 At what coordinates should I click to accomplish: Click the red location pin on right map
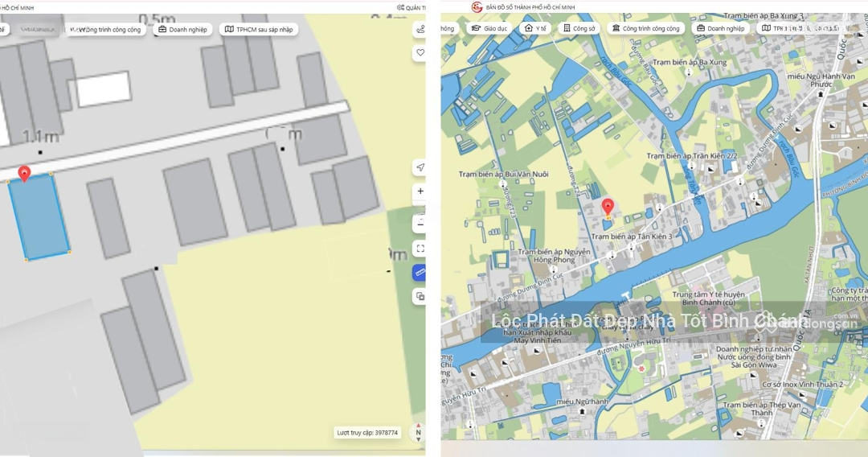608,207
